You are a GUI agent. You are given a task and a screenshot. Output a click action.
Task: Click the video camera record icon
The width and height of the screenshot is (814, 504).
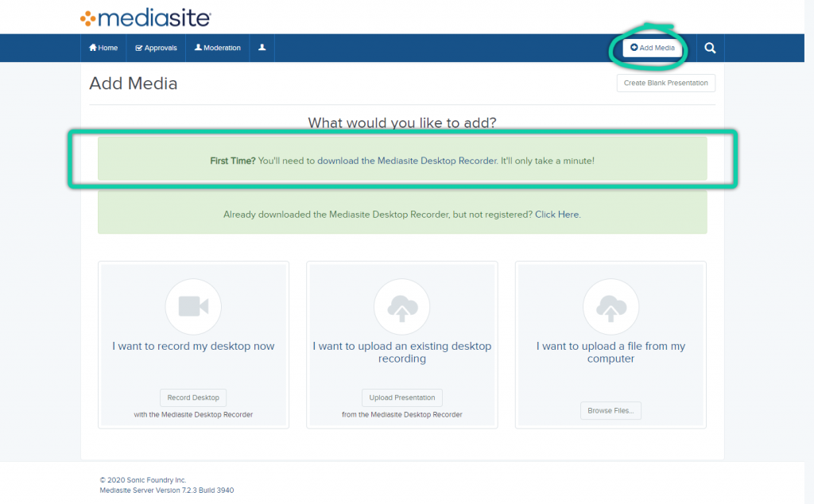click(x=193, y=306)
